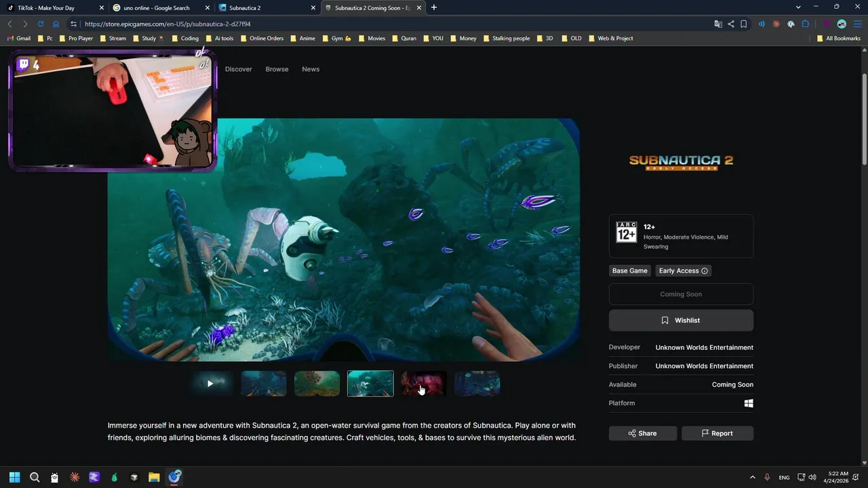Click the Subnautica 2 logo
Image resolution: width=868 pixels, height=488 pixels.
[681, 162]
